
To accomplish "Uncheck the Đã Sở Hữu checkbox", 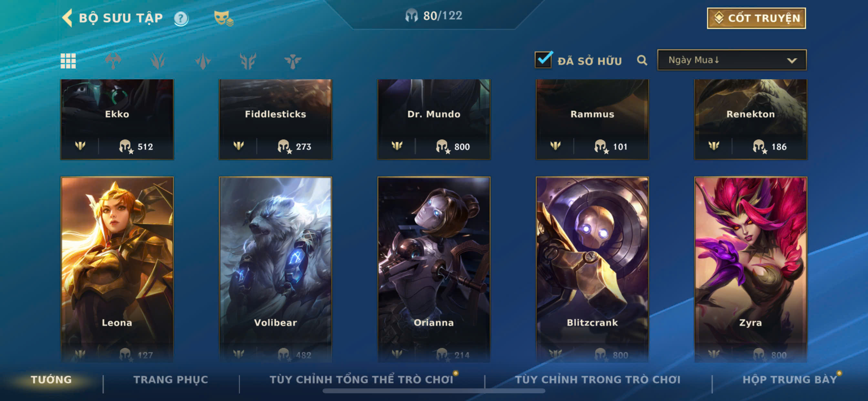I will coord(543,60).
